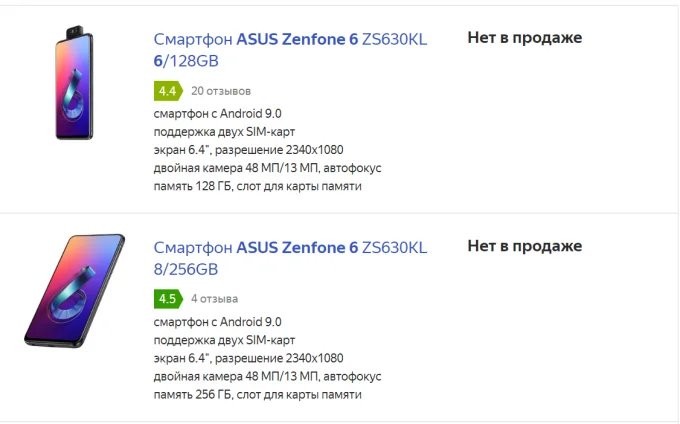Click the двойная камера 48 МП line of the 128GB model
The width and height of the screenshot is (680, 424).
pos(268,168)
